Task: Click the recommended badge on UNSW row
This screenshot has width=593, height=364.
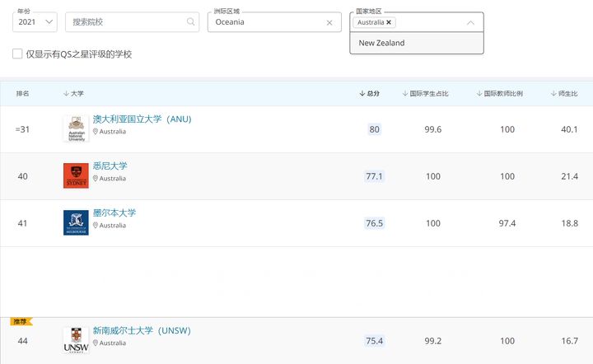Action: 21,322
